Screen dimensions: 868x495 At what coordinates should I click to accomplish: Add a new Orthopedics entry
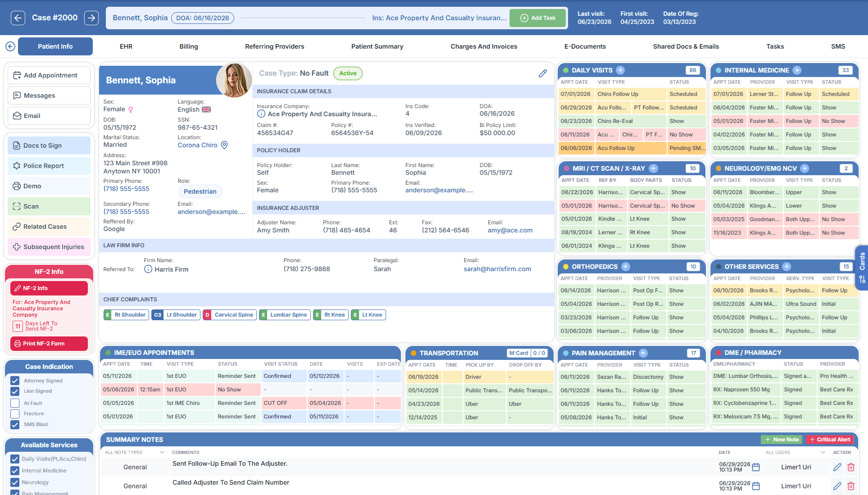[626, 267]
